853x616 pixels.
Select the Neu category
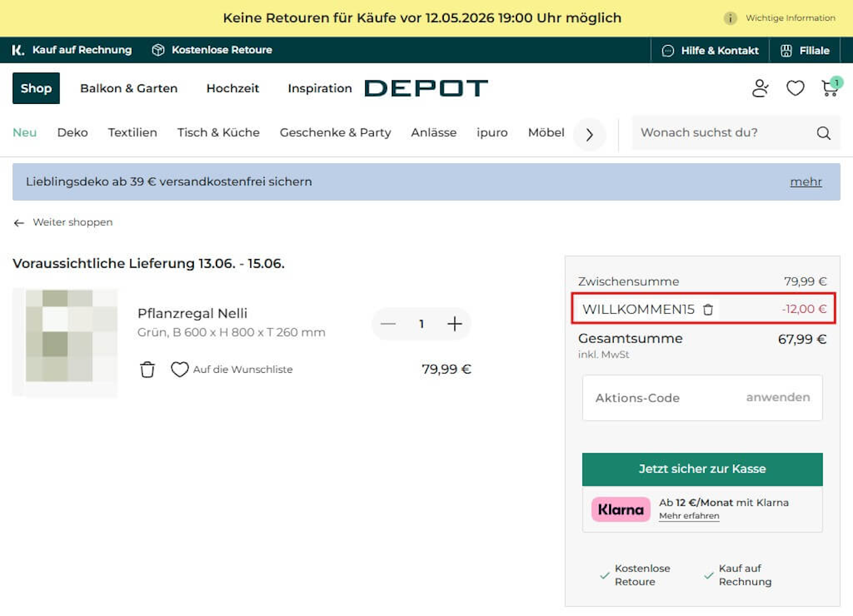pyautogui.click(x=25, y=133)
